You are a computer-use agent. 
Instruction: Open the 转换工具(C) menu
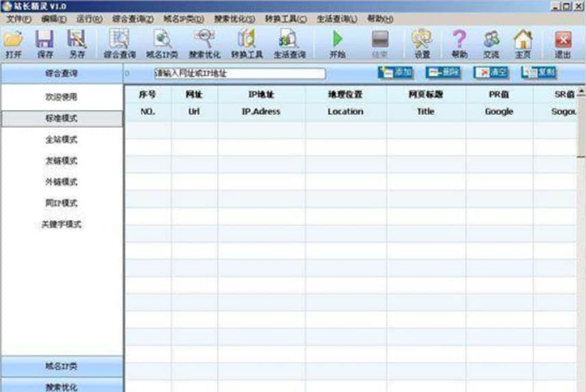coord(286,18)
